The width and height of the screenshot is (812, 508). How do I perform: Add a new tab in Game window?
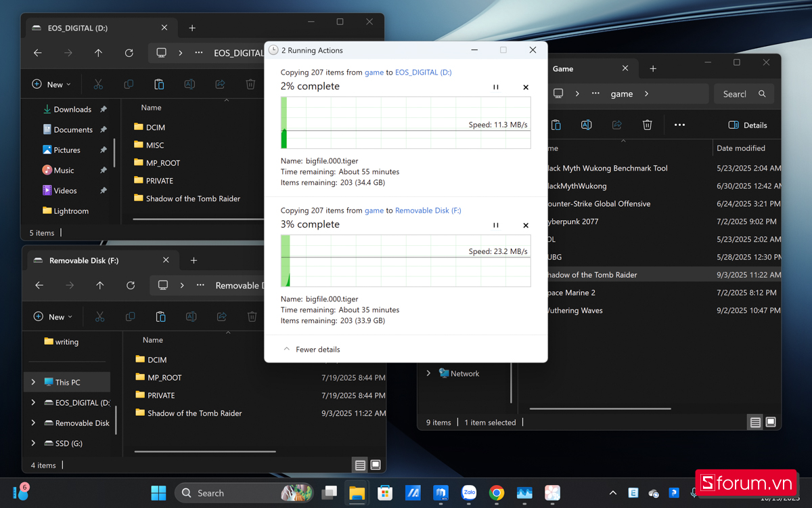click(x=653, y=69)
